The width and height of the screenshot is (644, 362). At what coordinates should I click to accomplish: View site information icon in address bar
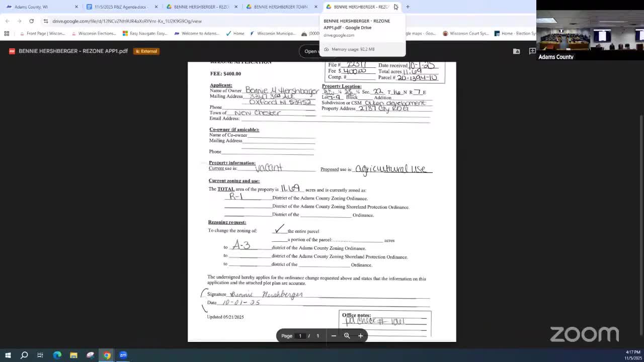46,21
